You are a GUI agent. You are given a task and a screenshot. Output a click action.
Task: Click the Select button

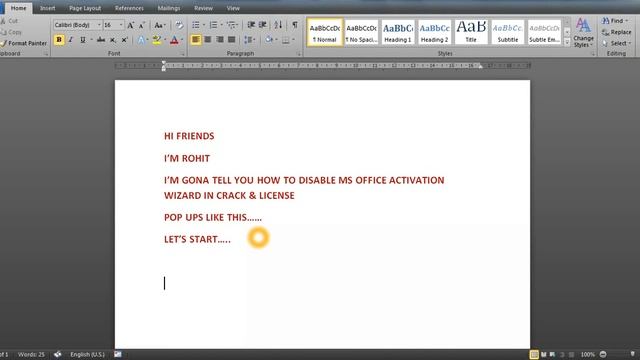click(x=617, y=43)
